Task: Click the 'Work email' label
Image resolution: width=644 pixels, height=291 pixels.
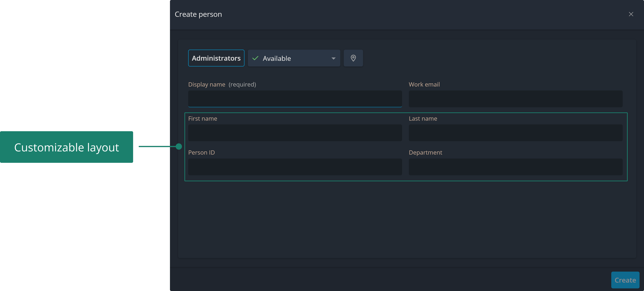Action: click(x=424, y=84)
